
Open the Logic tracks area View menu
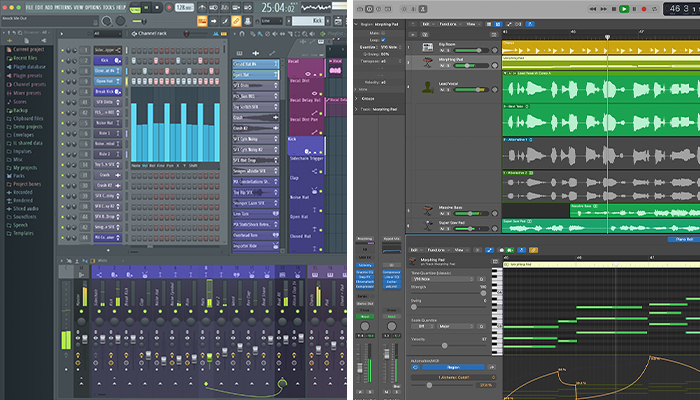472,24
